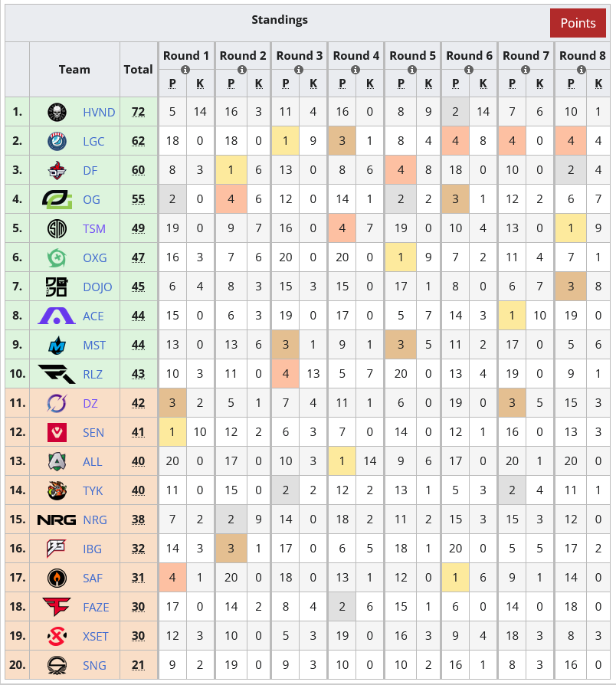This screenshot has height=685, width=616.
Task: Click the Round 5 info icon
Action: point(413,70)
